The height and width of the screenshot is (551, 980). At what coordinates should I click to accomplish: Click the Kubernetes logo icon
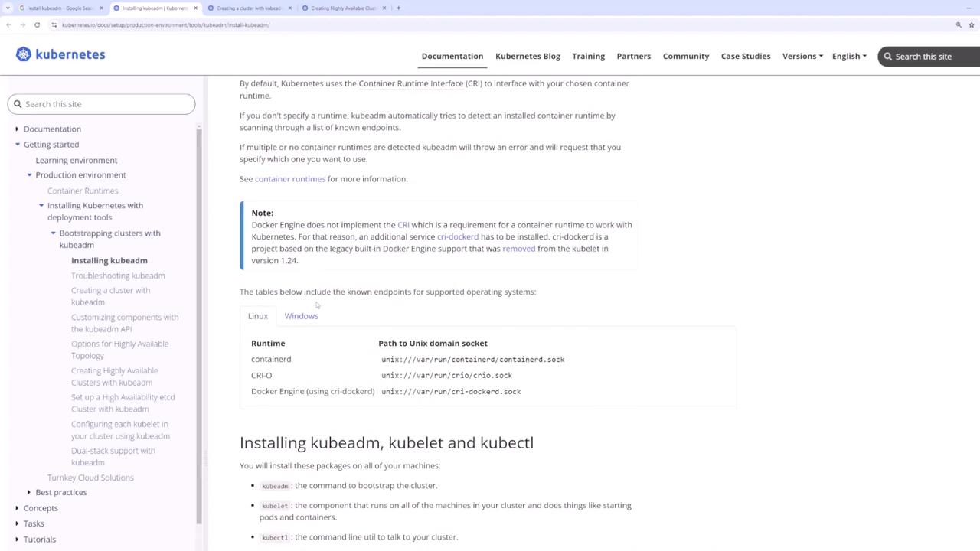click(24, 54)
